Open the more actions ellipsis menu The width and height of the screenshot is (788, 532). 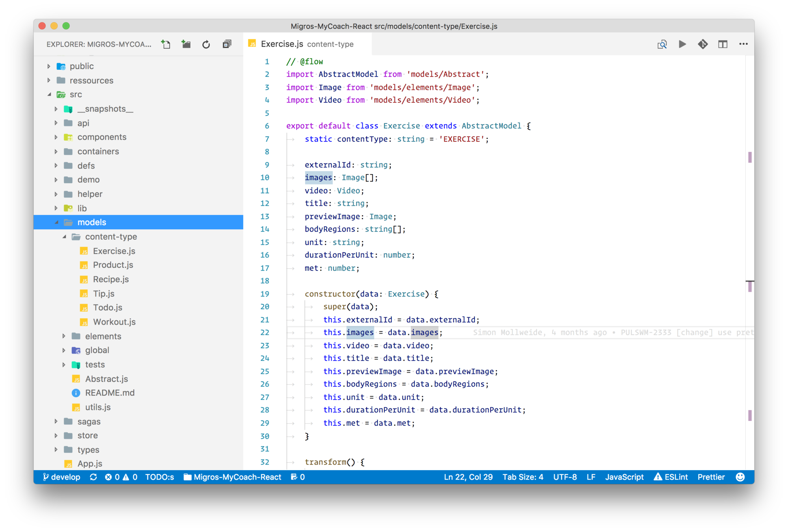[x=743, y=44]
